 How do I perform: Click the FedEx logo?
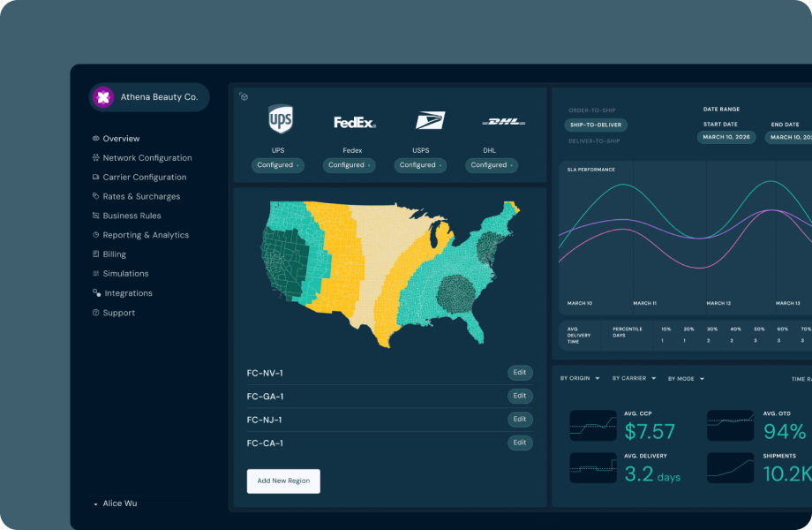[355, 122]
